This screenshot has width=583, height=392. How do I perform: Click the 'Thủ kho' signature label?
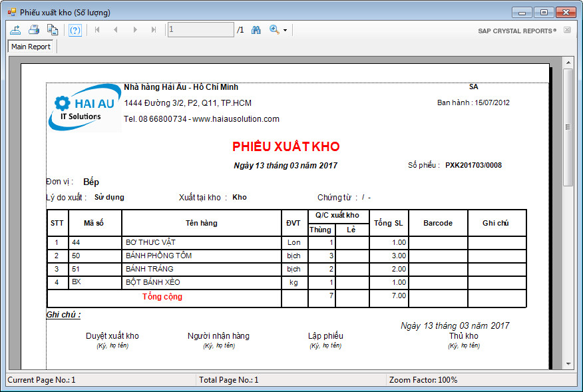click(464, 336)
